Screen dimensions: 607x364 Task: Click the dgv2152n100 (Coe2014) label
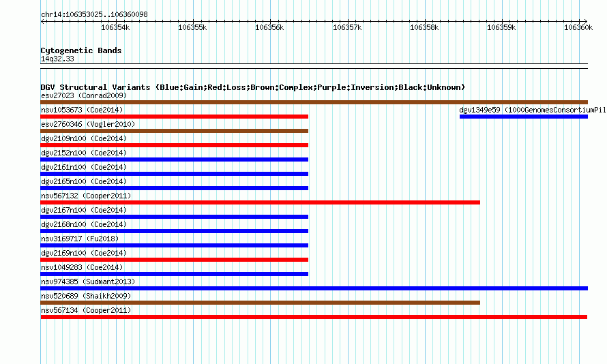[x=84, y=153]
